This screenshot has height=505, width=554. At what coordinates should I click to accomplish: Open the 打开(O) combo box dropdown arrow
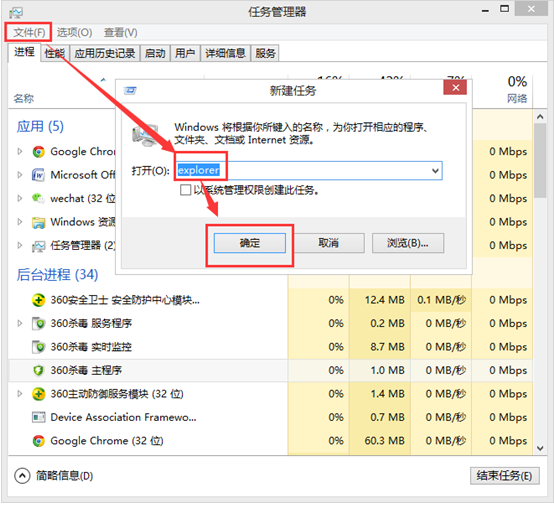tap(435, 171)
